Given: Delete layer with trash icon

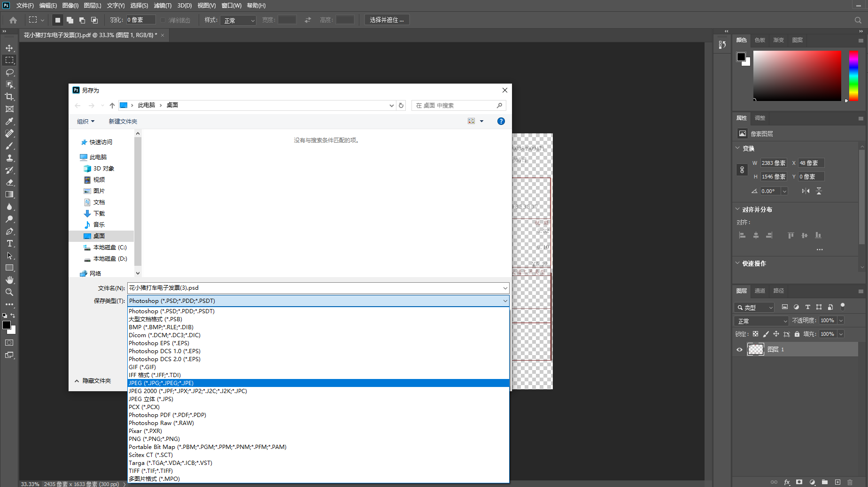Looking at the screenshot, I should 850,482.
